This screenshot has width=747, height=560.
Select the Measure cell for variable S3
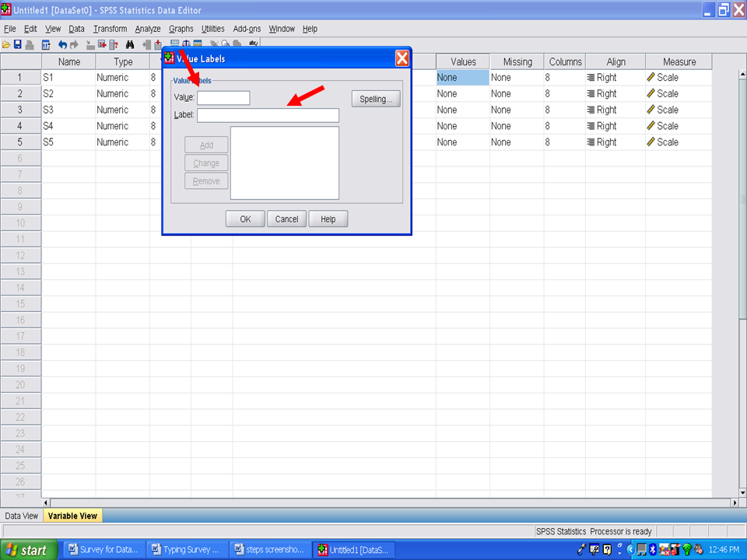tap(678, 110)
